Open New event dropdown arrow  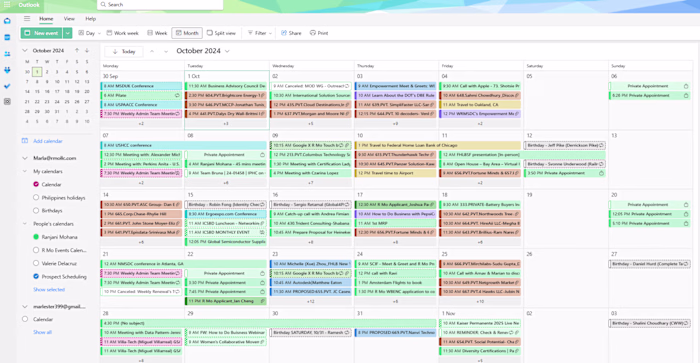point(67,33)
